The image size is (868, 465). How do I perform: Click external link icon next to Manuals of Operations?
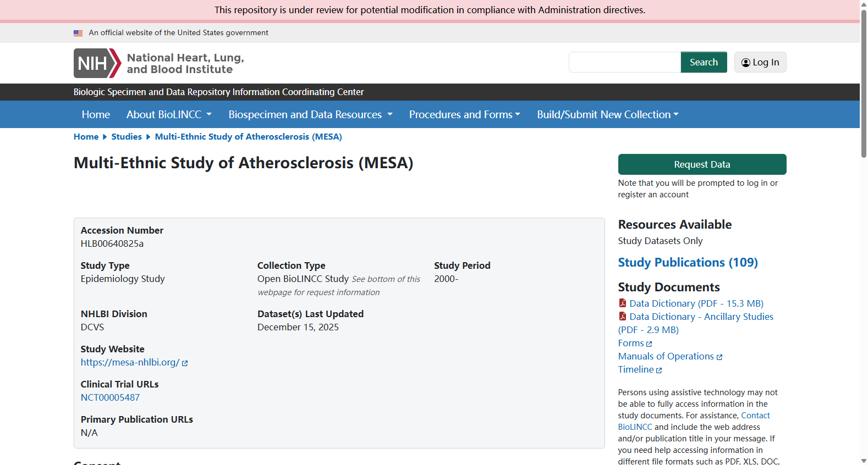[x=719, y=357]
